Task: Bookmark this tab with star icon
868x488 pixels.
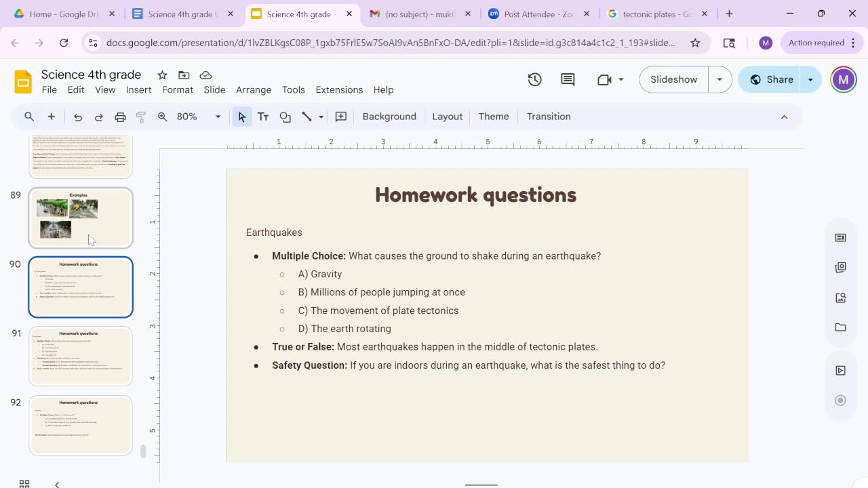Action: pos(695,43)
